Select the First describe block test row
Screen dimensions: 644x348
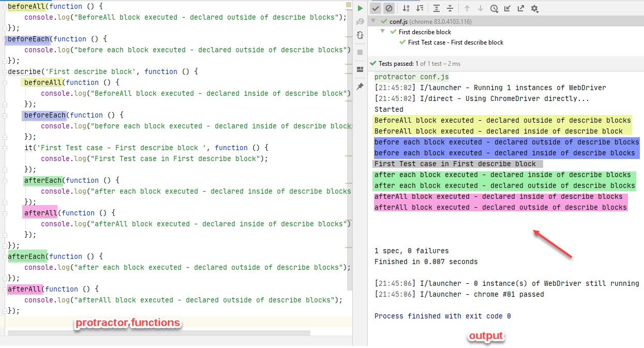[x=506, y=32]
